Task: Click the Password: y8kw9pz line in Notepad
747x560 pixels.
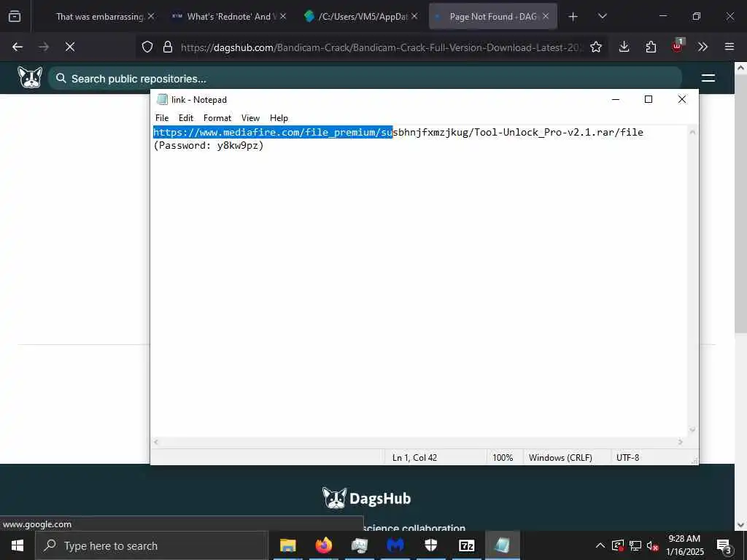Action: pos(209,145)
